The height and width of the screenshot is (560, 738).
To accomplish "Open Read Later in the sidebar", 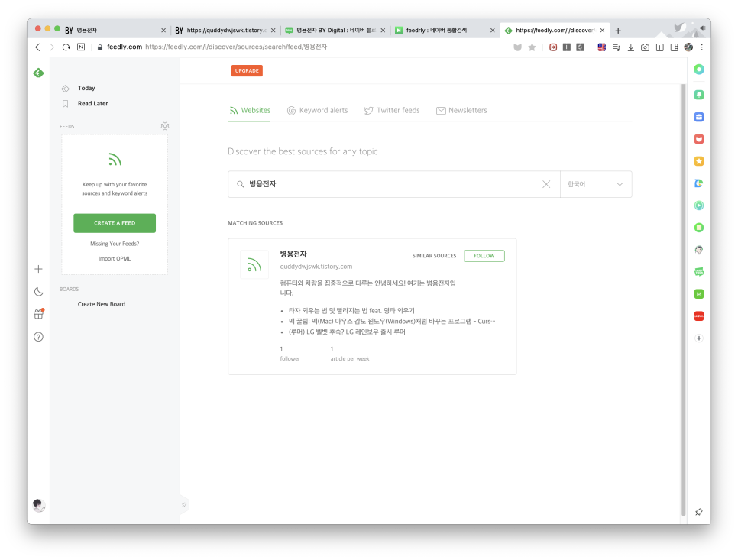I will click(x=92, y=104).
